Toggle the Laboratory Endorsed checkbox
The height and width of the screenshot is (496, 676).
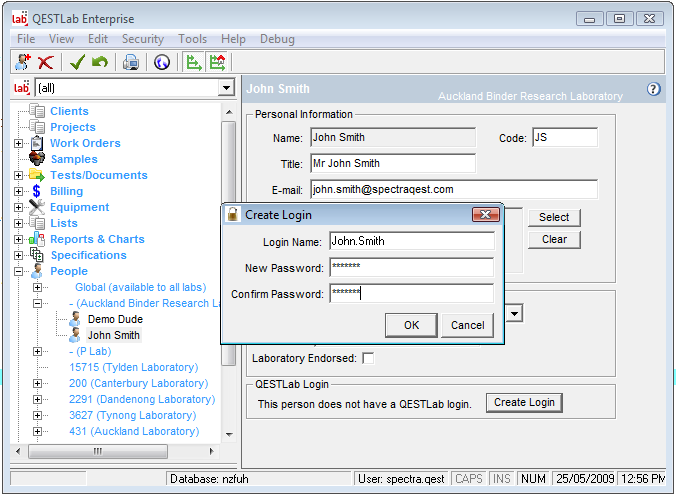click(x=368, y=358)
